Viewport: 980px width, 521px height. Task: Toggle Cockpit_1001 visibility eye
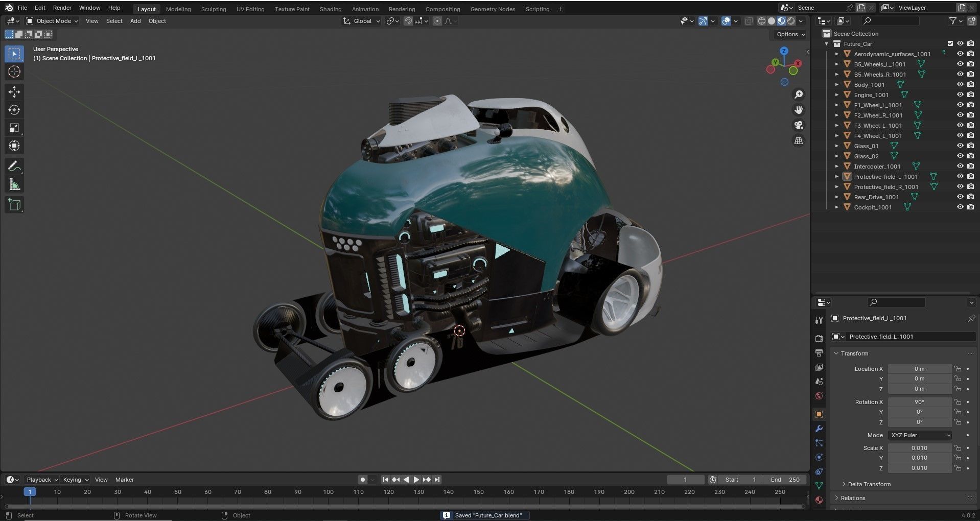[960, 207]
